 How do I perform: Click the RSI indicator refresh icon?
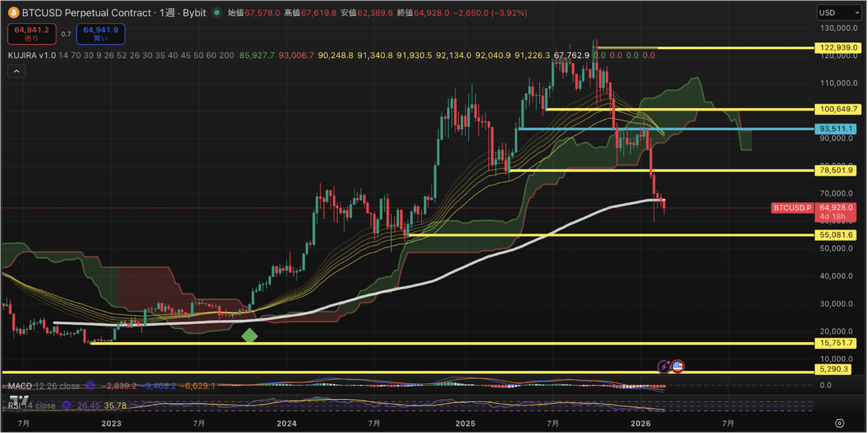tap(67, 406)
